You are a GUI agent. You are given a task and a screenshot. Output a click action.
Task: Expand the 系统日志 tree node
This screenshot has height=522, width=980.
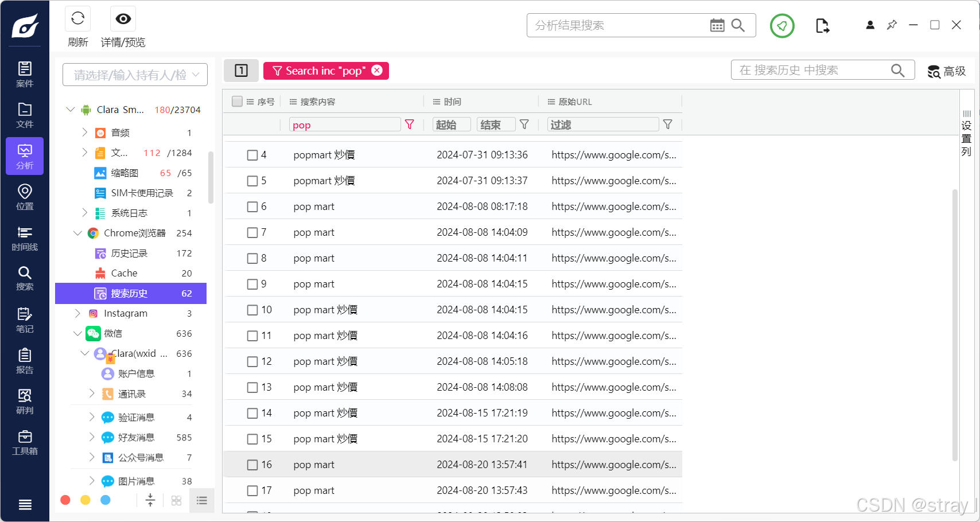(85, 213)
